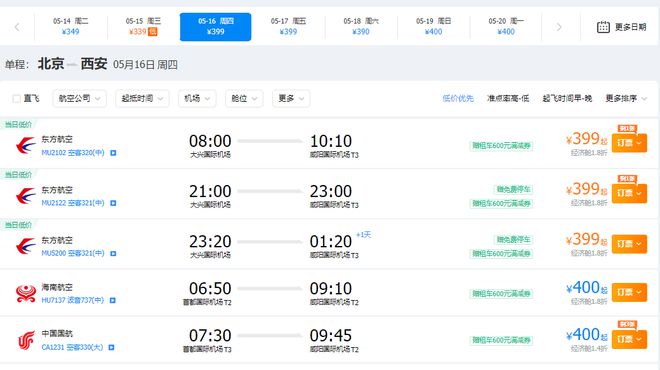This screenshot has width=660, height=370.
Task: Show later dates with right arrow
Action: 559,27
